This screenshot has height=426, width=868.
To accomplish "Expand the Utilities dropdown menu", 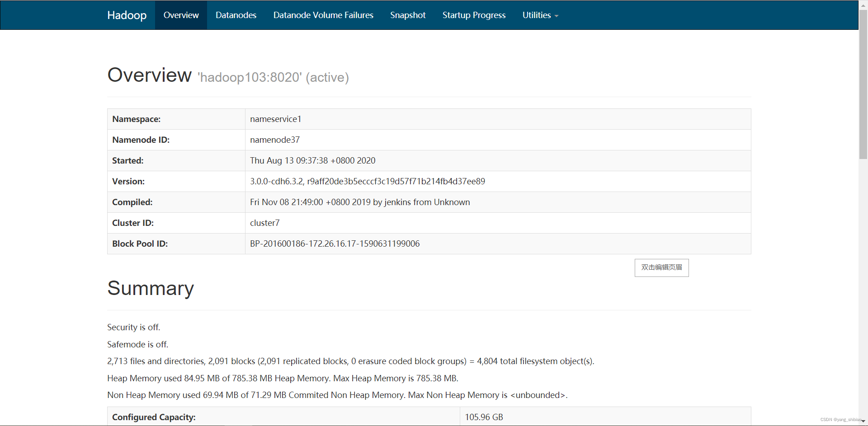I will coord(540,15).
